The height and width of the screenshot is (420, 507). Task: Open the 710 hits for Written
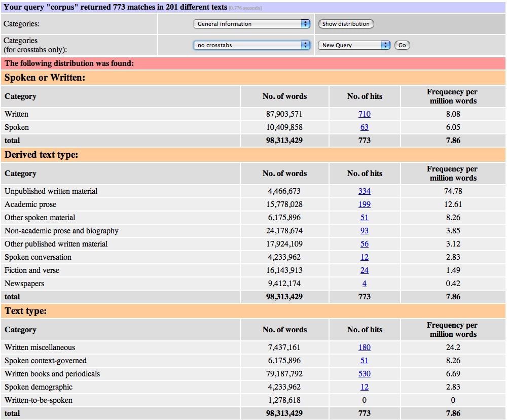click(365, 114)
